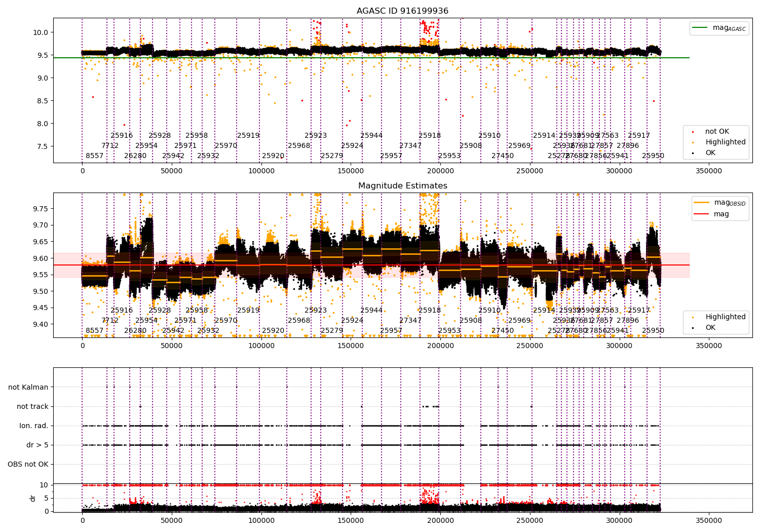This screenshot has height=532, width=760.
Task: Click 'Highlighted' in the top plot legend
Action: point(725,142)
